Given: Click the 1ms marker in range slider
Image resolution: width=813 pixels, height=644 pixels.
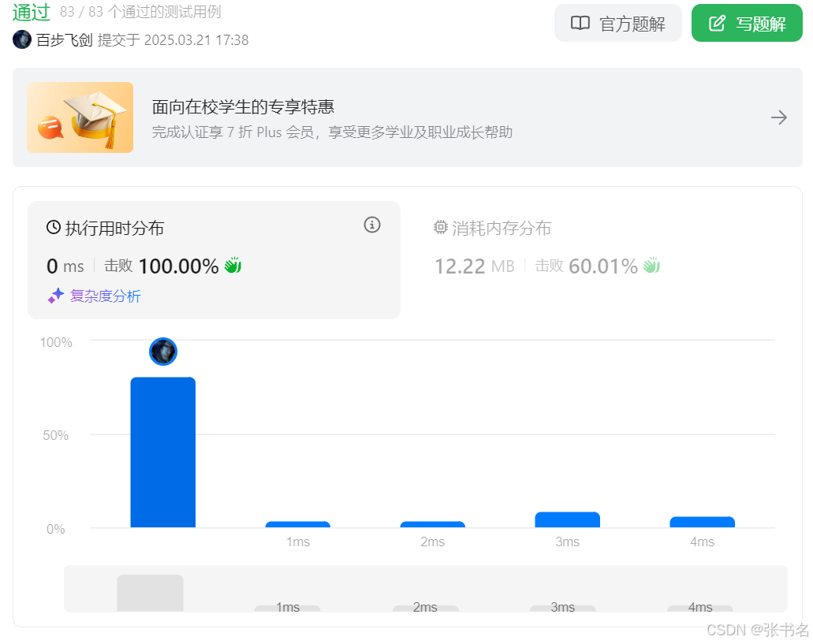Looking at the screenshot, I should click(287, 608).
